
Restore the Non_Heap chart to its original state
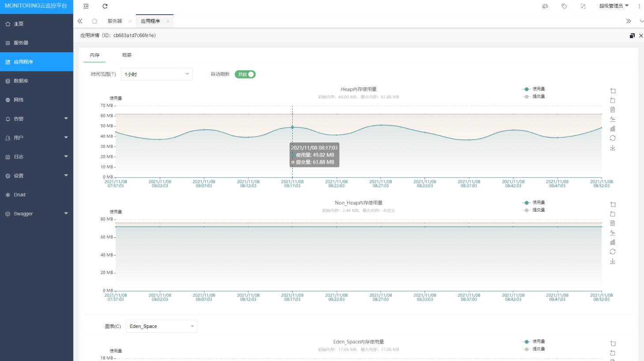[x=613, y=252]
